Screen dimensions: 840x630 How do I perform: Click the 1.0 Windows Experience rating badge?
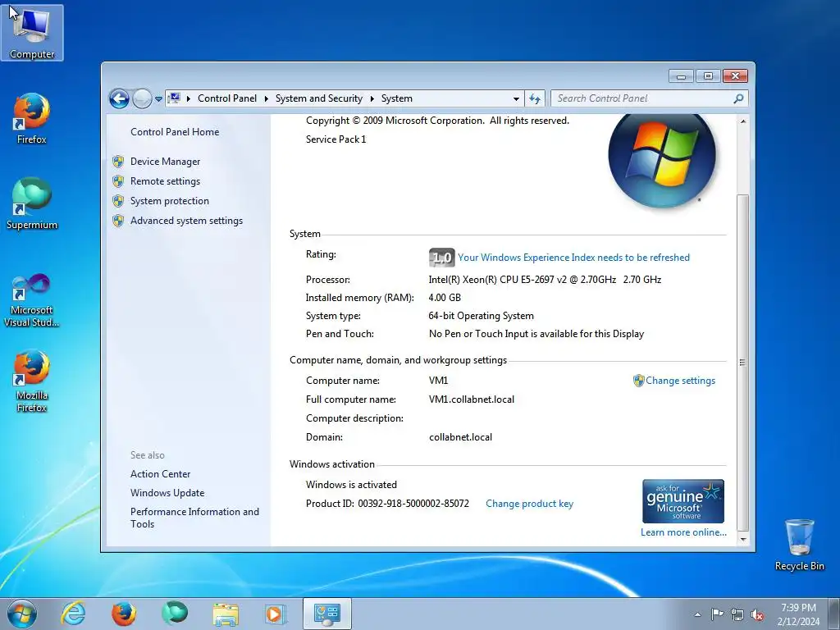[x=442, y=258]
